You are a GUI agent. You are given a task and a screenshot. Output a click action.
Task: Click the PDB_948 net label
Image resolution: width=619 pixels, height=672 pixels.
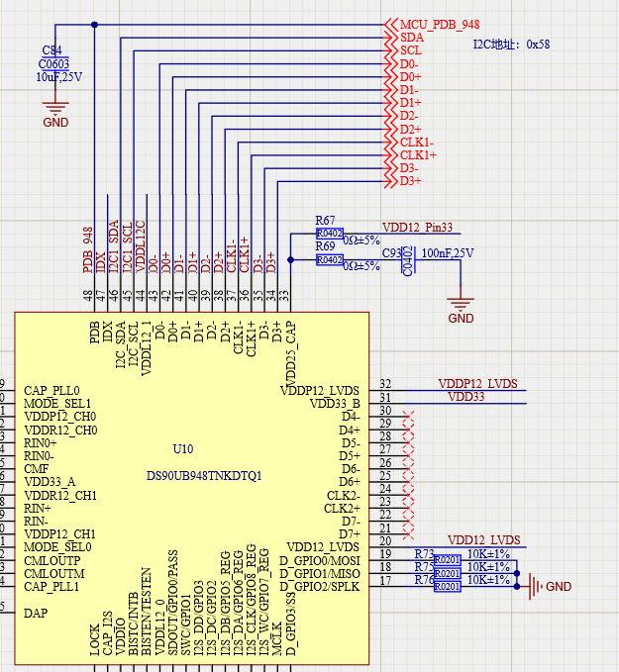tap(87, 249)
